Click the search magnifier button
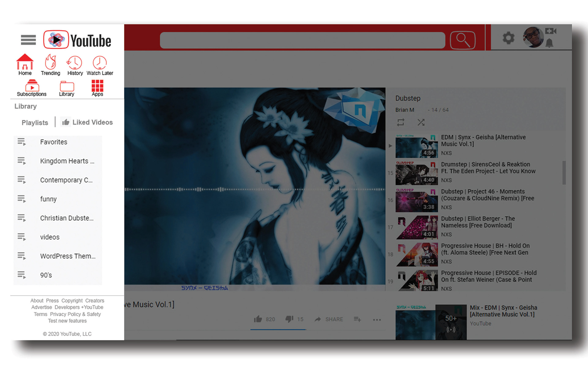 [x=462, y=40]
